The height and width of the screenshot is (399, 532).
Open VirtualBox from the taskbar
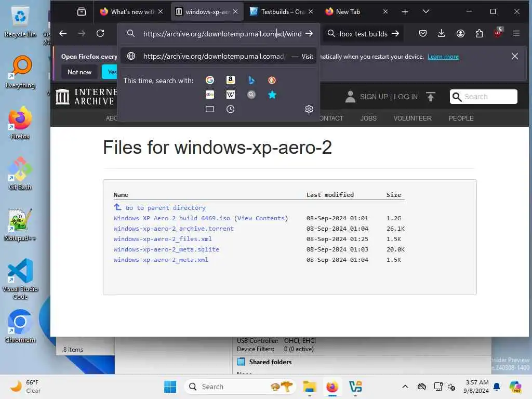pyautogui.click(x=355, y=387)
